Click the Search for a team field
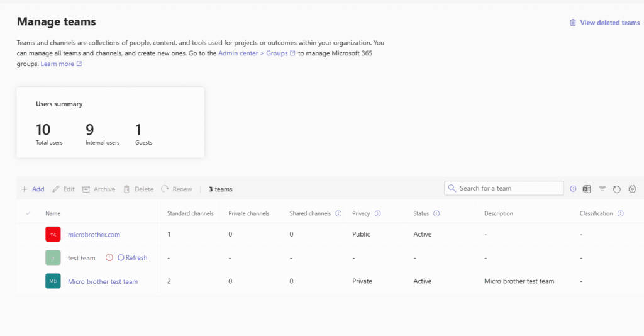This screenshot has width=644, height=336. pyautogui.click(x=508, y=188)
